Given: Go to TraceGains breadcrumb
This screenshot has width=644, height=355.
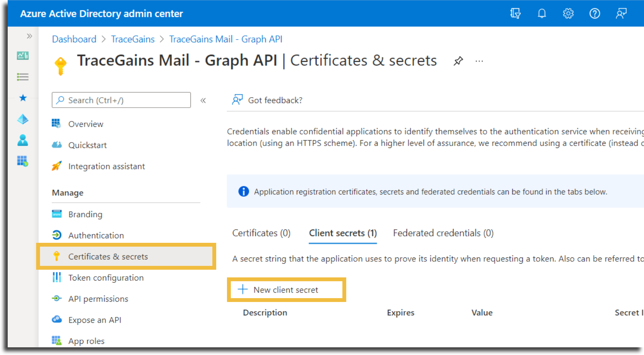Looking at the screenshot, I should (x=133, y=39).
